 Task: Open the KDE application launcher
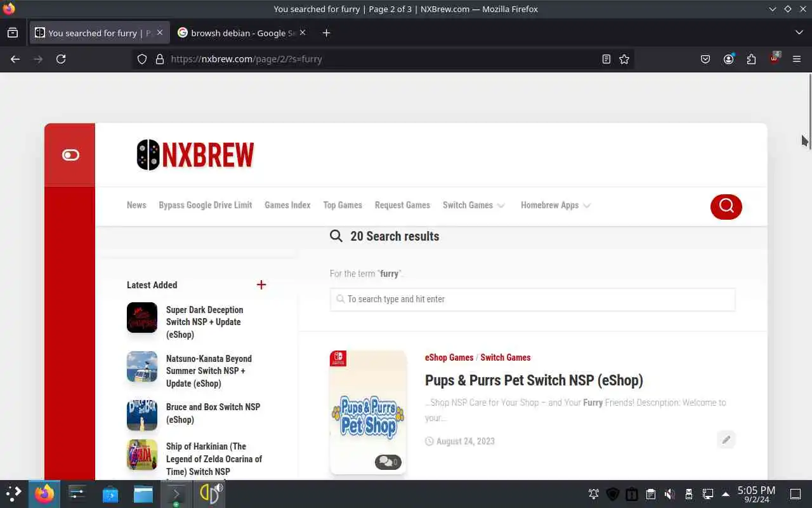tap(14, 494)
